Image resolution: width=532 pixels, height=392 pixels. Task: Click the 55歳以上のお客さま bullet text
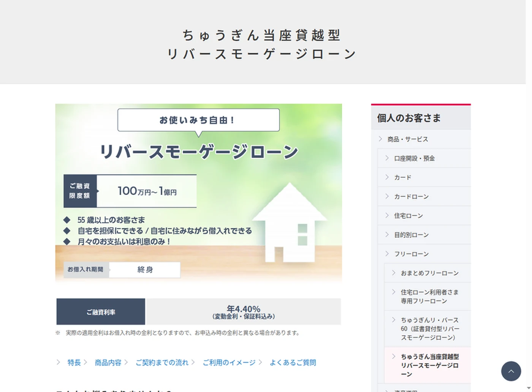(x=111, y=220)
